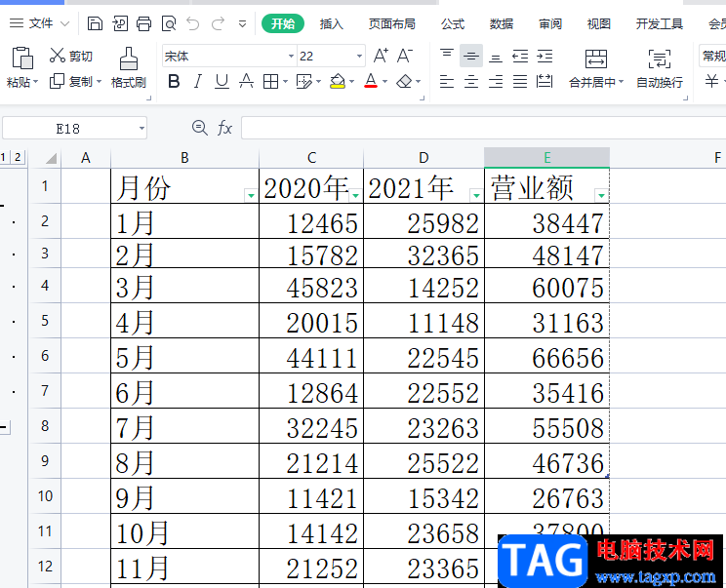Viewport: 726px width, 588px height.
Task: Click the zoom magnifier beside fx
Action: point(200,127)
